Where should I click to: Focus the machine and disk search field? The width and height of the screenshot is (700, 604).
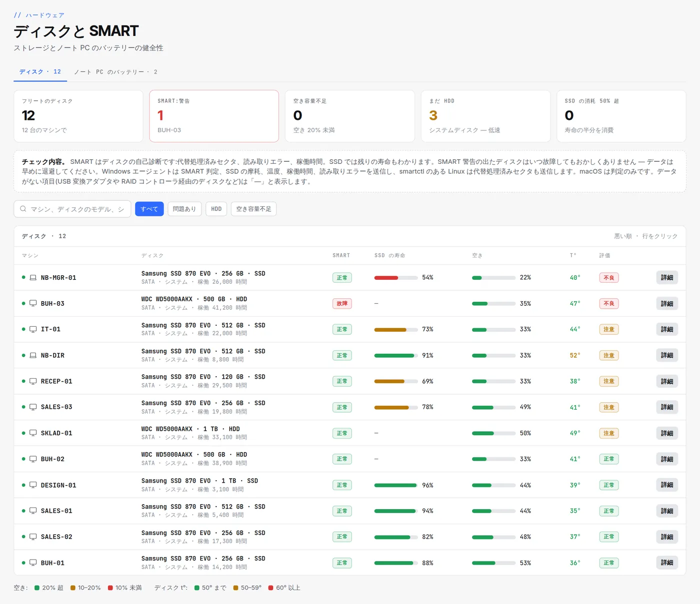point(72,209)
